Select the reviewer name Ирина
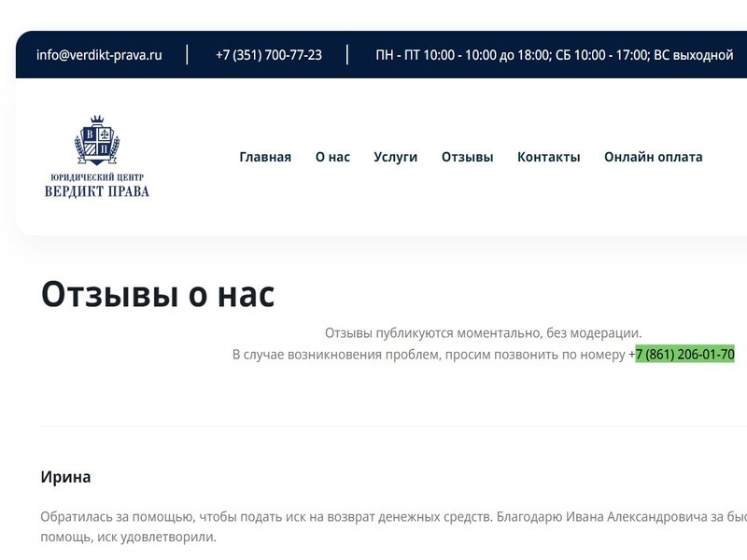 [x=65, y=477]
